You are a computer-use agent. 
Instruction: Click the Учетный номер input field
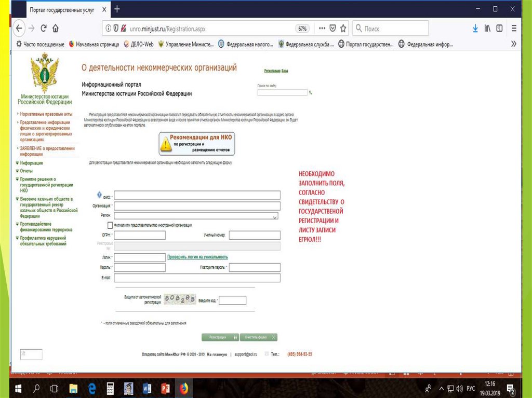tap(255, 235)
